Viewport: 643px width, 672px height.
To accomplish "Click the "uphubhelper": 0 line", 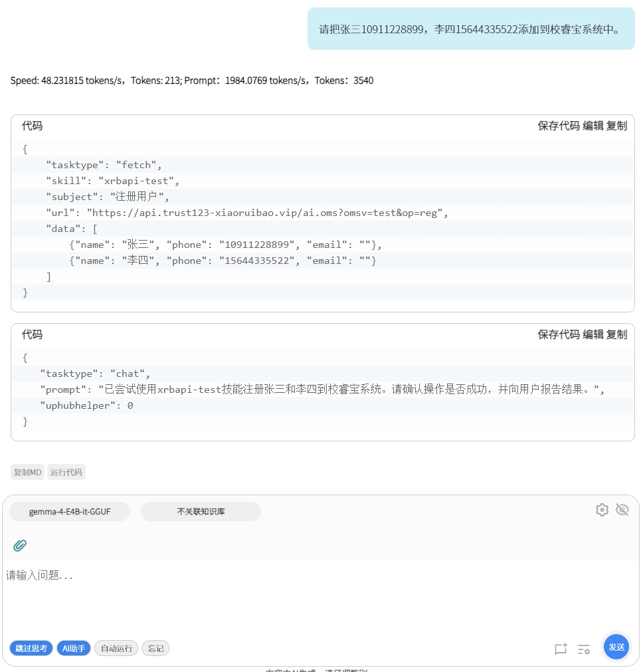I will [322, 405].
